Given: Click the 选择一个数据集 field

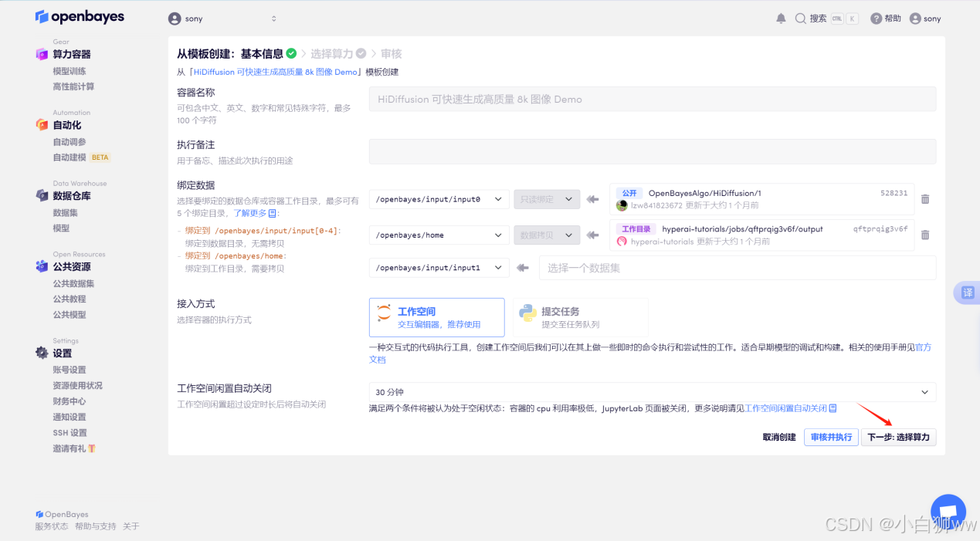Looking at the screenshot, I should tap(738, 268).
